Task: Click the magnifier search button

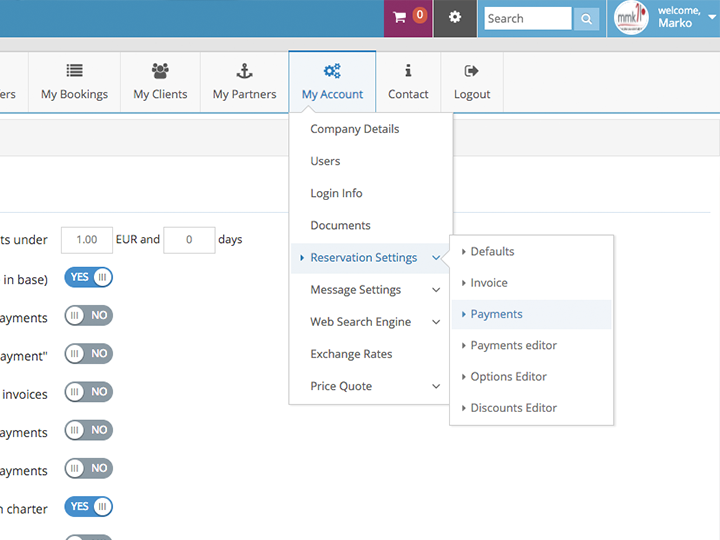Action: coord(586,19)
